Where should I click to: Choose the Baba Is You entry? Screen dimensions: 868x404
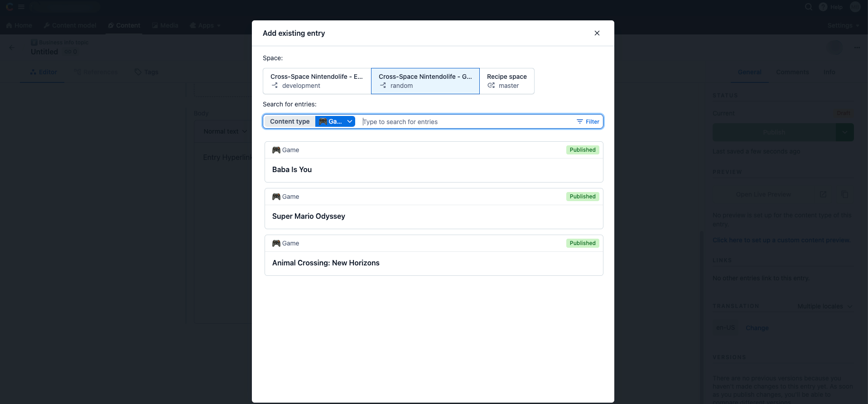point(434,162)
